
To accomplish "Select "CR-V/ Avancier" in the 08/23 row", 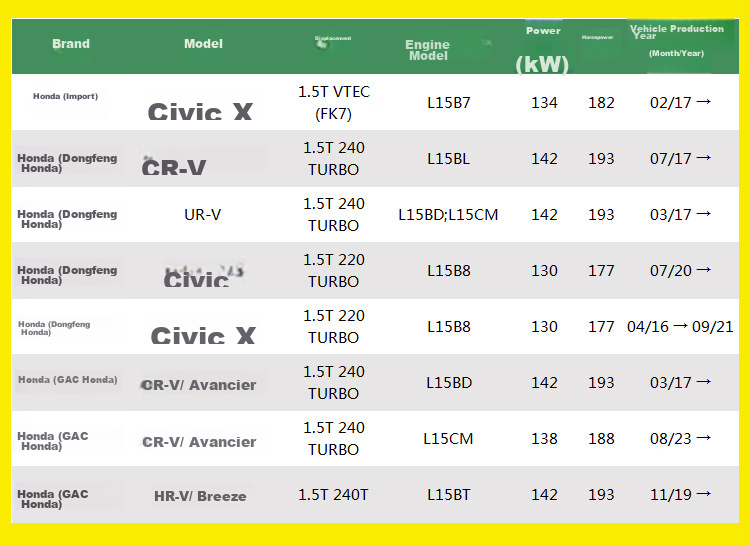I will [199, 442].
